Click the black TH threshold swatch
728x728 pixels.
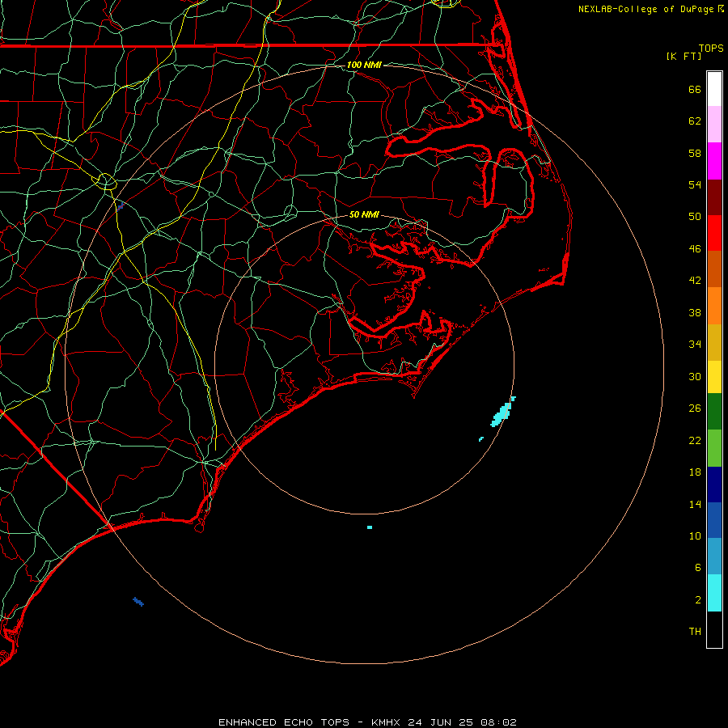[x=714, y=629]
